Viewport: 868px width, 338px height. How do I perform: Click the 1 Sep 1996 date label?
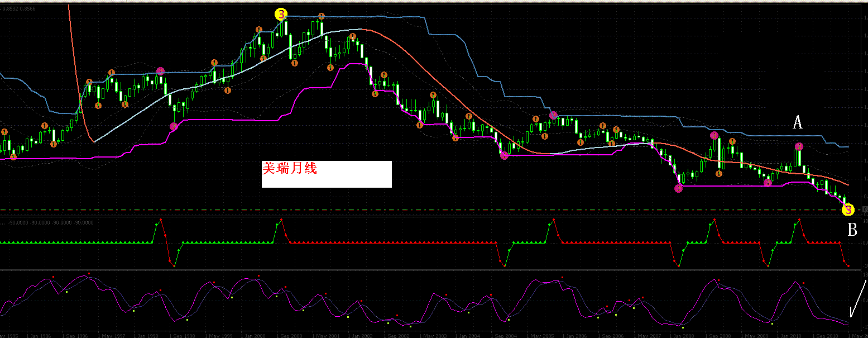point(74,336)
